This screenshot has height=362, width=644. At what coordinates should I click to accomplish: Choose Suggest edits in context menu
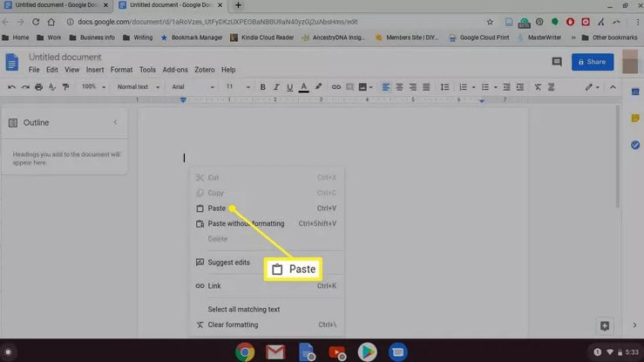[x=266, y=263]
